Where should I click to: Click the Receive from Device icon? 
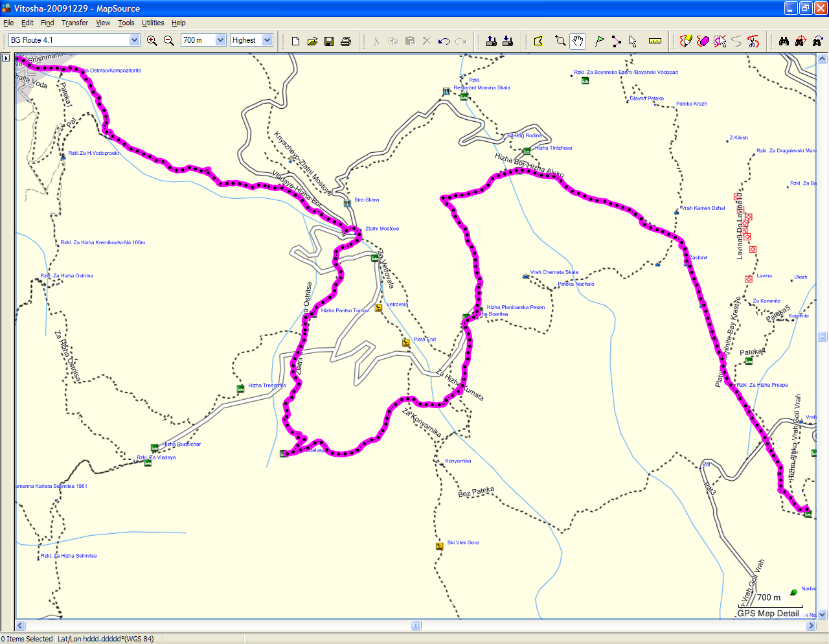[508, 41]
